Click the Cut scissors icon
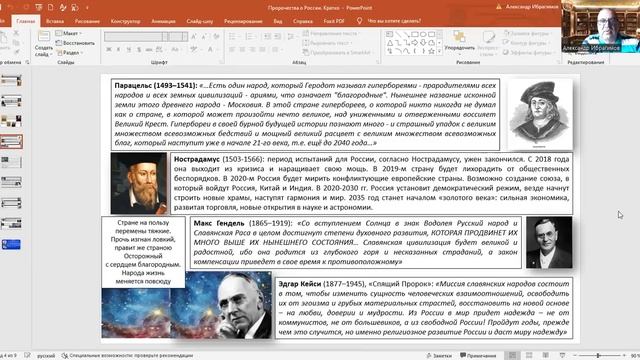The height and width of the screenshot is (360, 640). tap(16, 33)
